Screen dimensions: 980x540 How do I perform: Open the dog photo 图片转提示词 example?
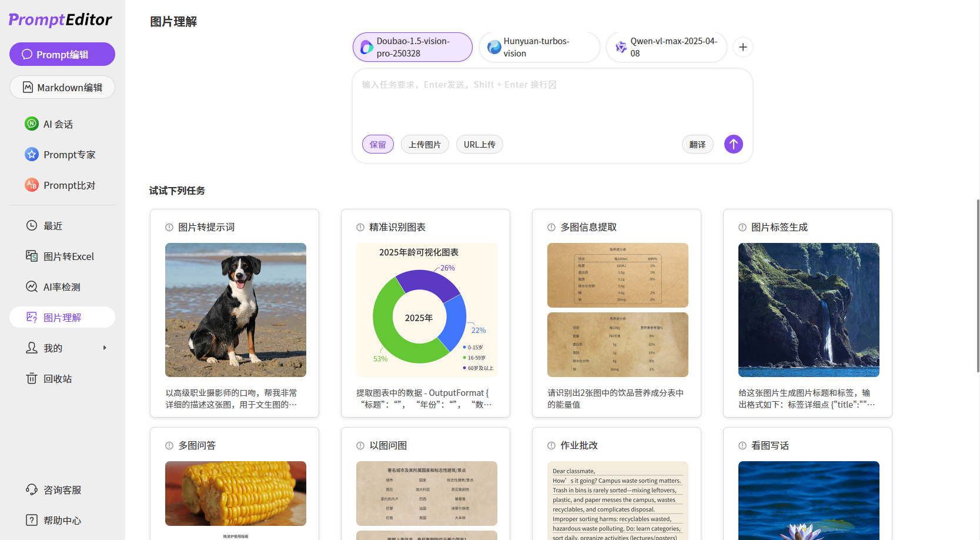[x=235, y=310]
